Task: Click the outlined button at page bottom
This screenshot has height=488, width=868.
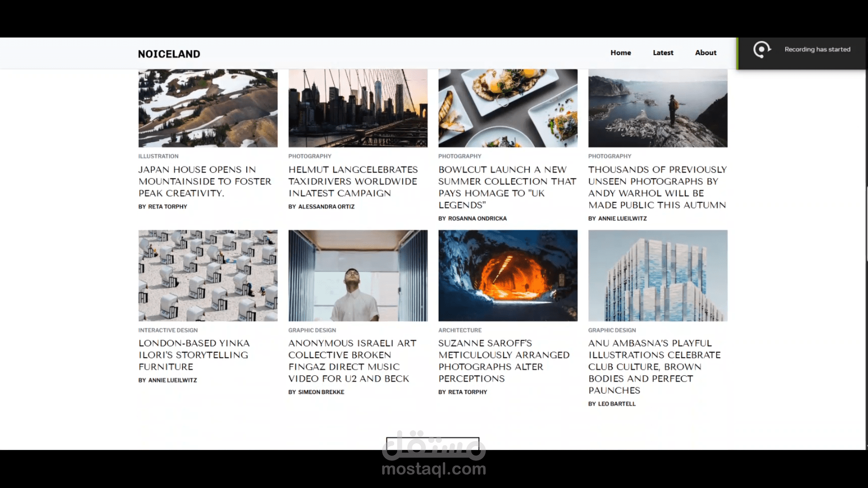Action: [x=433, y=443]
